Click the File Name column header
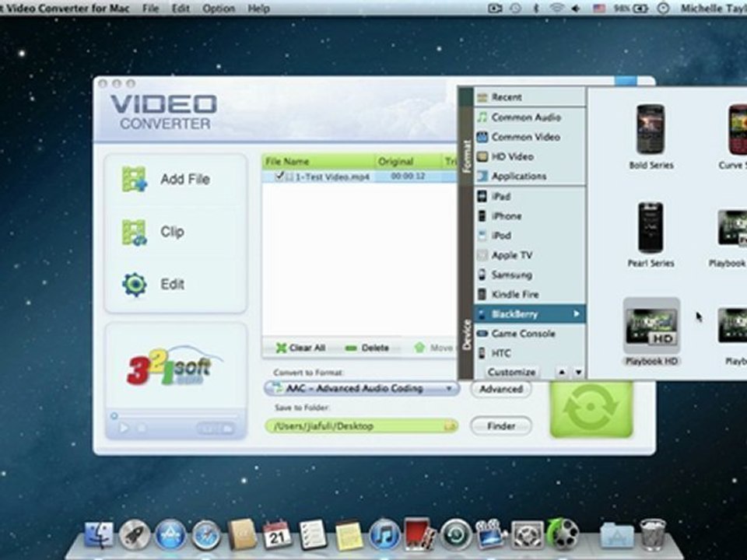 tap(318, 162)
